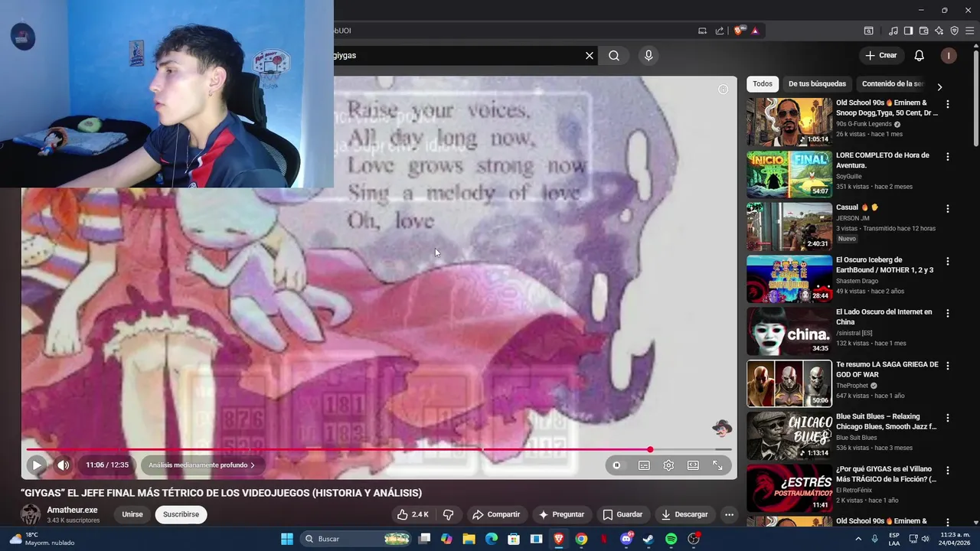This screenshot has height=551, width=980.
Task: Open the Brave Shields lion icon
Action: [x=738, y=31]
